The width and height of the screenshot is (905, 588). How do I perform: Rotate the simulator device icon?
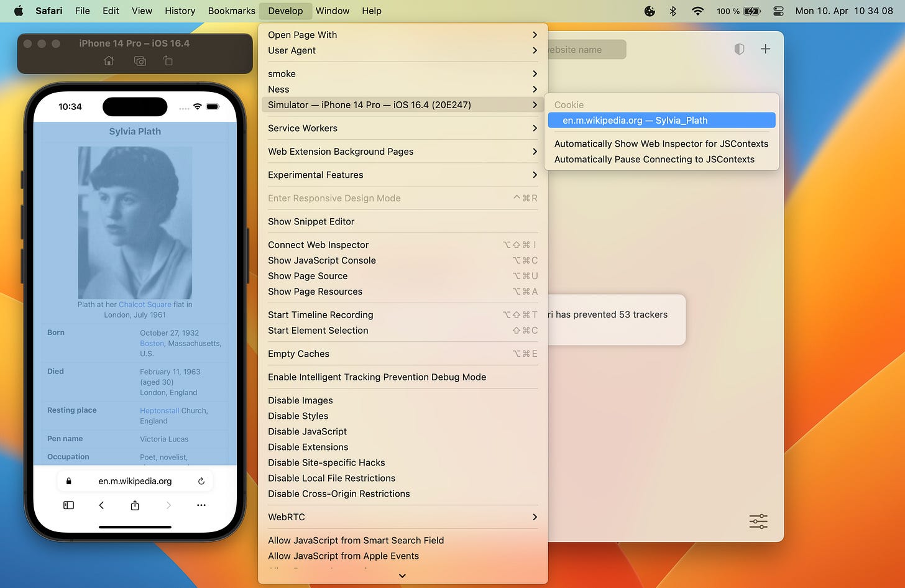pyautogui.click(x=168, y=61)
